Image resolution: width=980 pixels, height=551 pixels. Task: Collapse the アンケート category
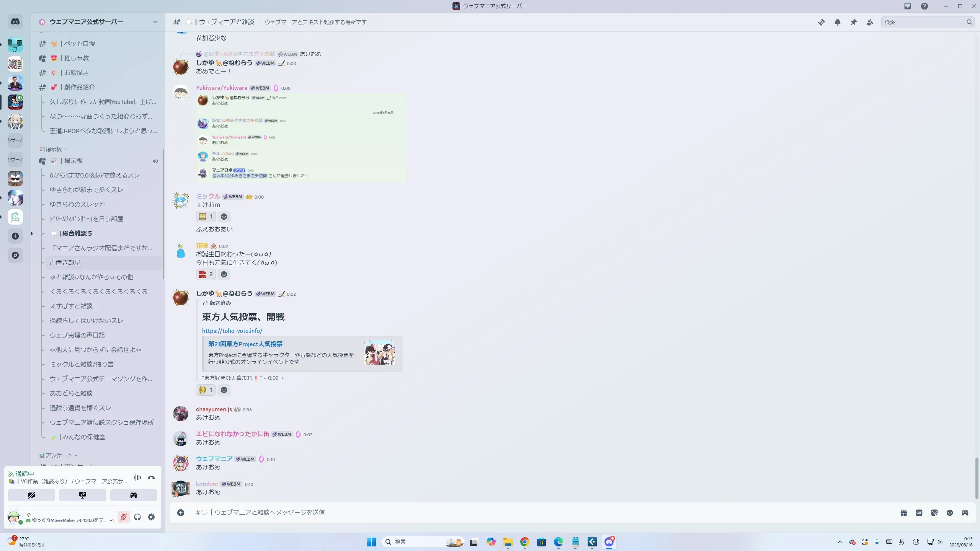59,455
